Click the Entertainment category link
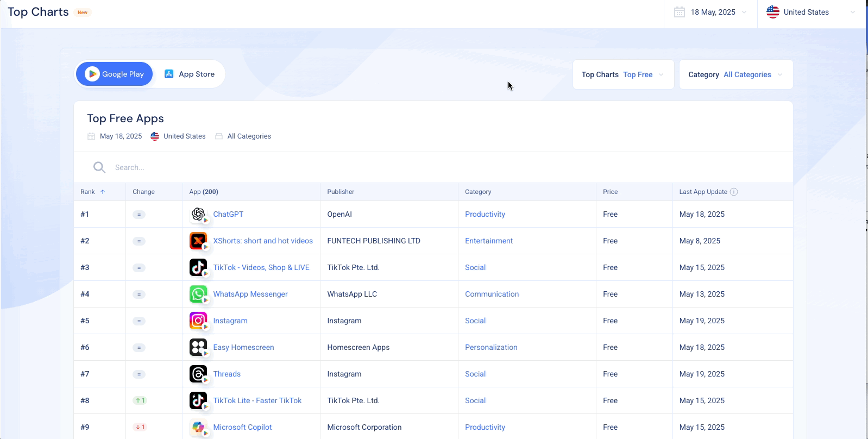 coord(489,241)
